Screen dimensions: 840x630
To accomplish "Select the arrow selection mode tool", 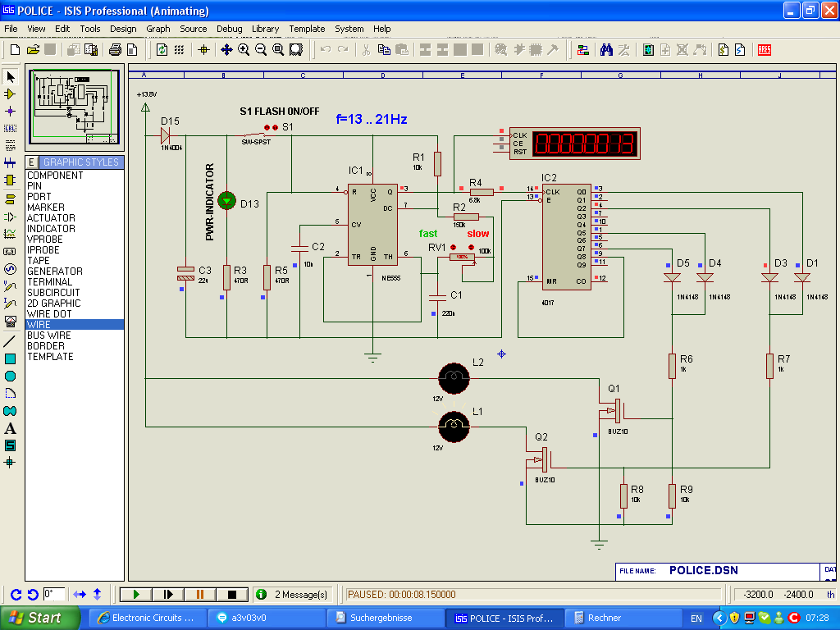I will click(10, 77).
